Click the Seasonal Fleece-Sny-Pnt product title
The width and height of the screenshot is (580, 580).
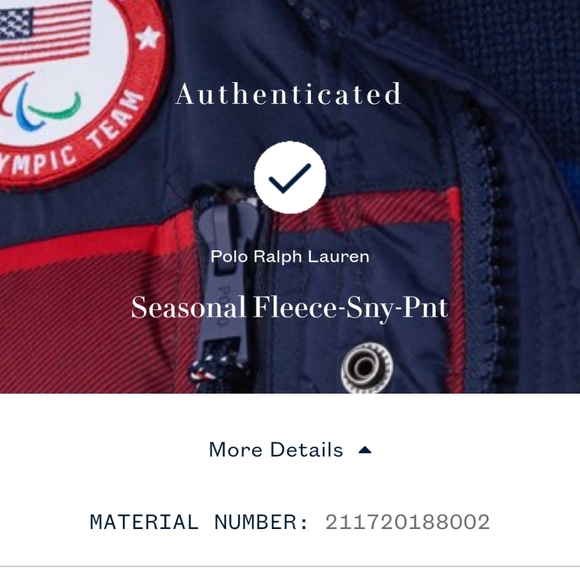[x=290, y=308]
